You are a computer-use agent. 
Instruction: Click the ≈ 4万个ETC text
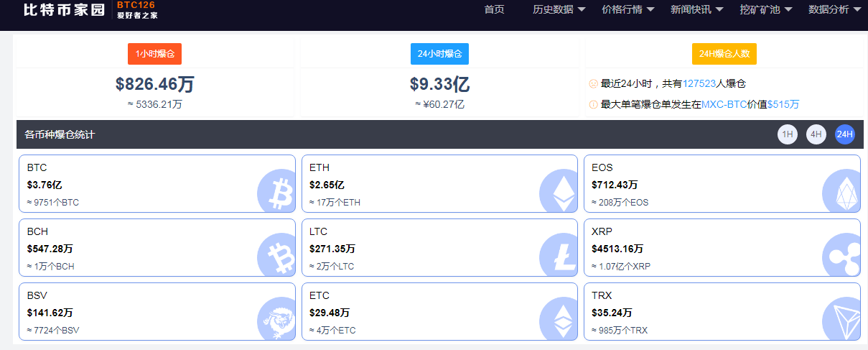coord(332,331)
